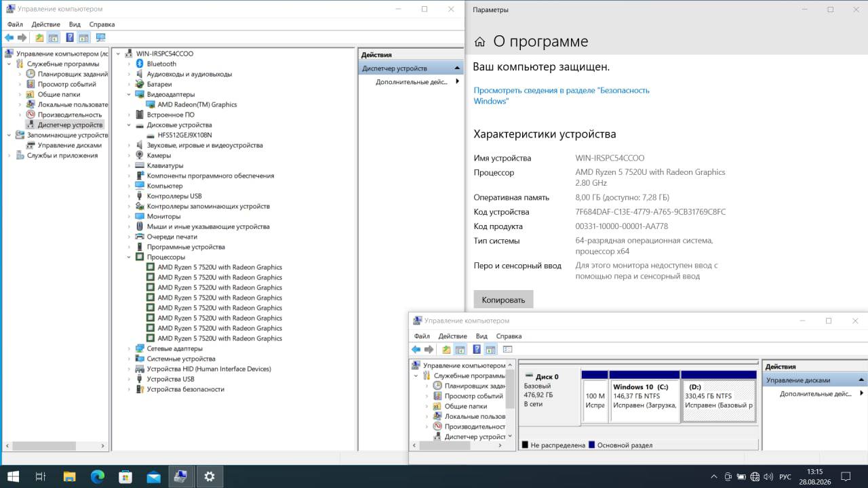Screen dimensions: 868x488
Task: Open Действие menu in Disk Management window
Action: (x=452, y=336)
